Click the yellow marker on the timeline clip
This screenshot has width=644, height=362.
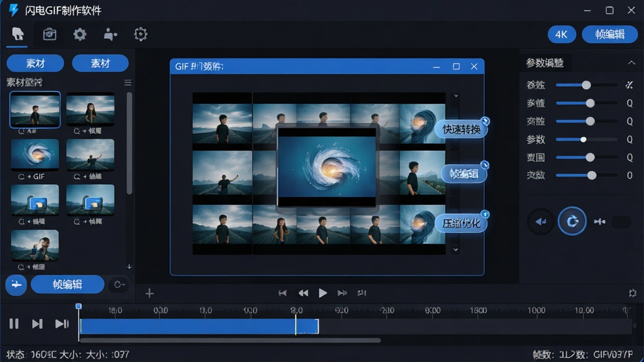pos(296,325)
